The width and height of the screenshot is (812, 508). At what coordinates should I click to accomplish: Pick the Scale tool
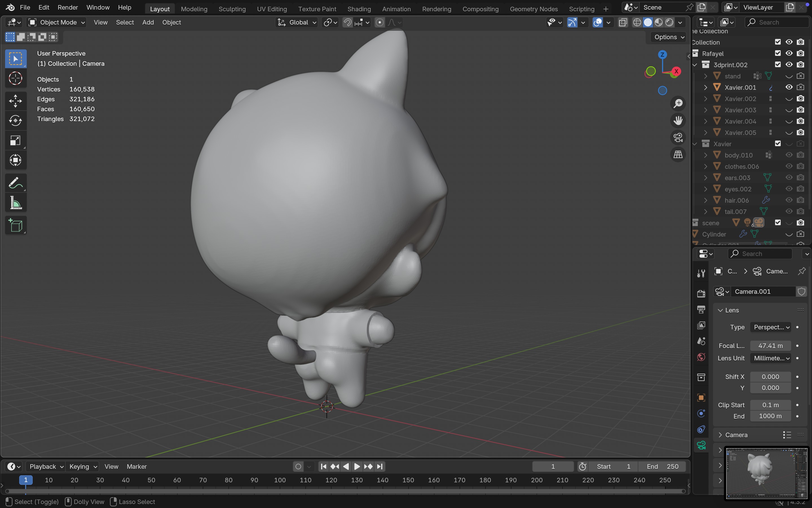coord(16,141)
